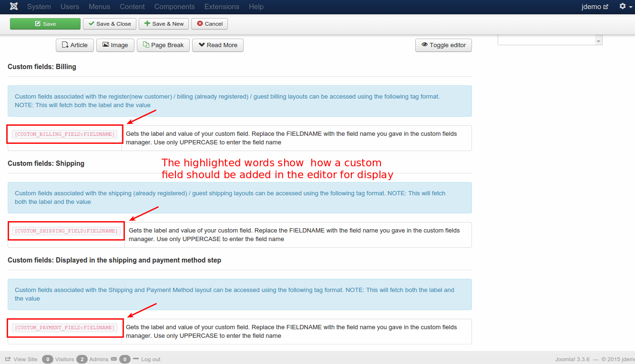This screenshot has height=364, width=635.
Task: Click the eye icon on Toggle editor
Action: pos(424,45)
